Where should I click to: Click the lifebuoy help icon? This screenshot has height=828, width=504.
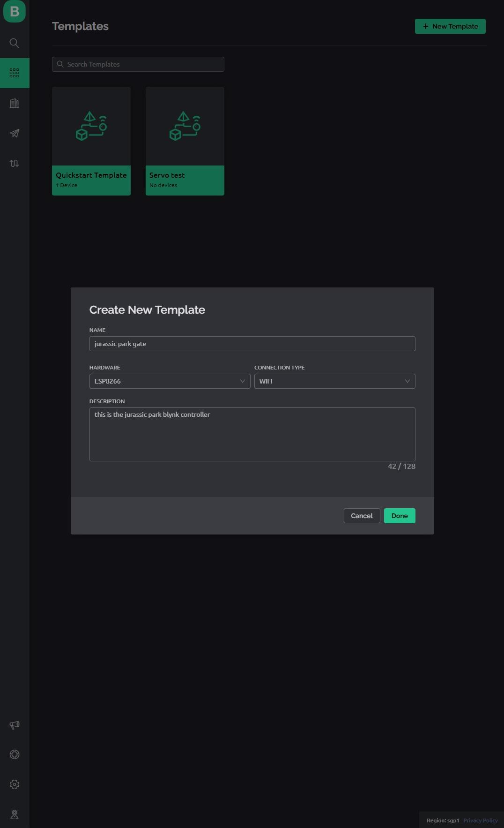coord(15,754)
